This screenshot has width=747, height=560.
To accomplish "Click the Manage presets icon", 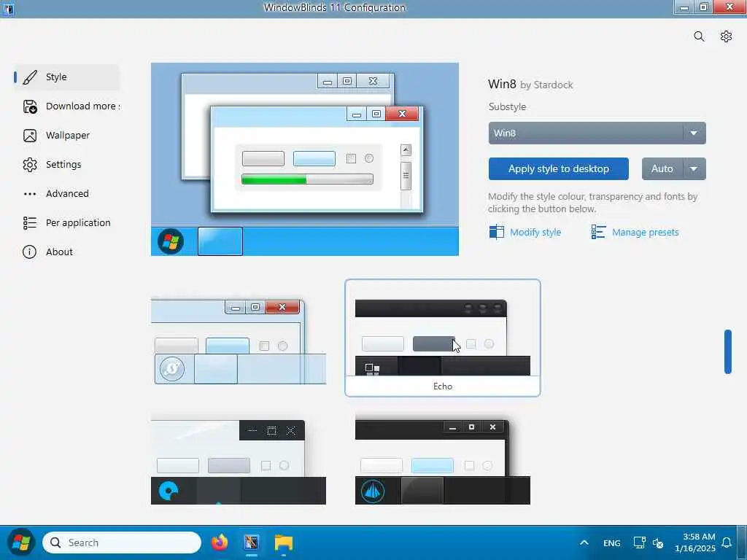I will (598, 233).
